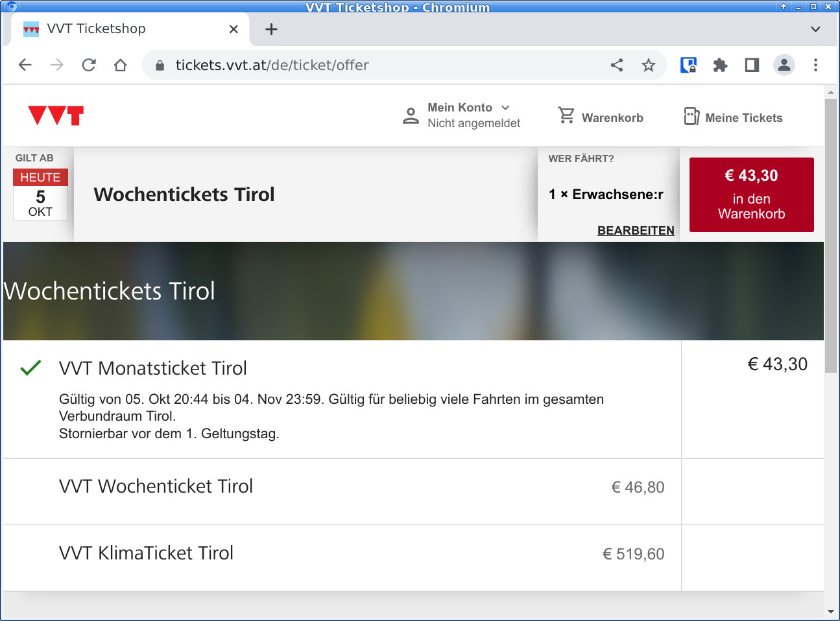Click BEARBEITEN to edit passengers
This screenshot has height=621, width=840.
pos(636,230)
